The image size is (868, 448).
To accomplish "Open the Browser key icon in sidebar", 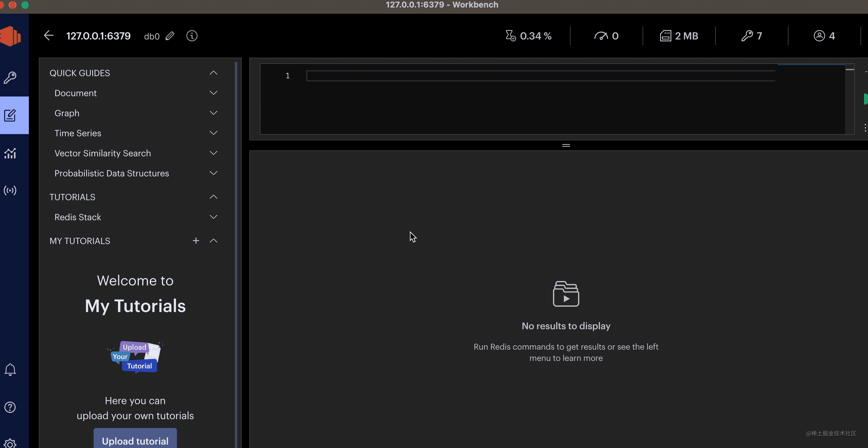I will click(10, 77).
